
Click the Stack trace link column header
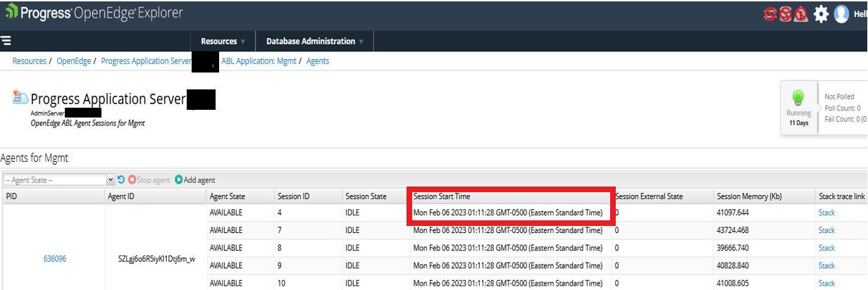pyautogui.click(x=841, y=196)
